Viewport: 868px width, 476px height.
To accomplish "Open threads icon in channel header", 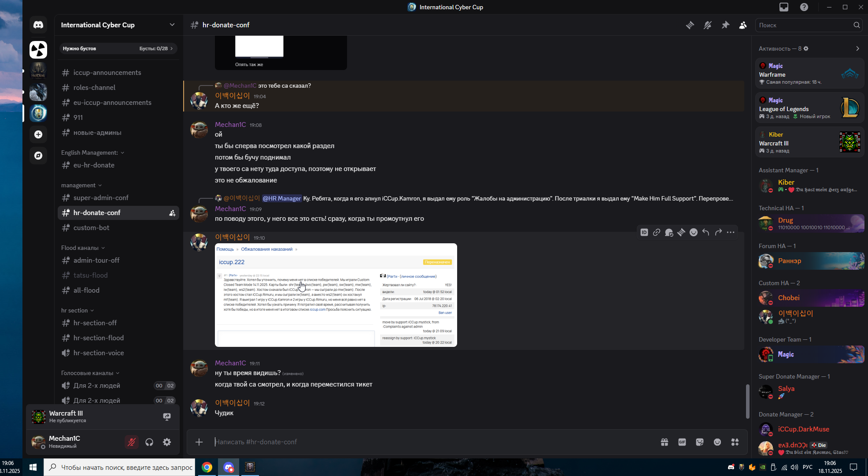I will coord(690,25).
